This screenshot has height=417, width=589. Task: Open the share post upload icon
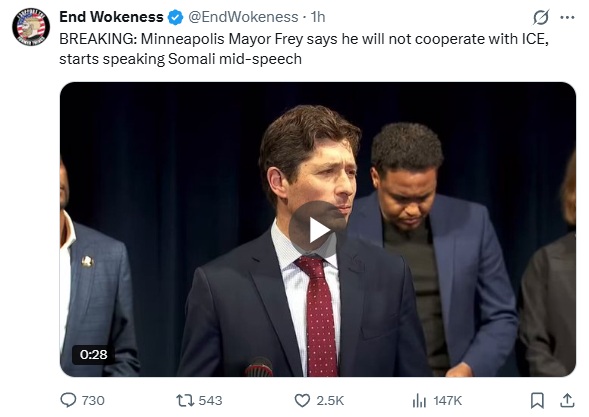567,400
